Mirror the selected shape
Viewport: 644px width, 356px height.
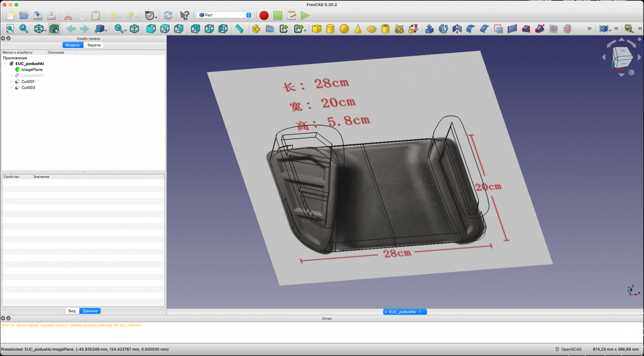[x=457, y=28]
